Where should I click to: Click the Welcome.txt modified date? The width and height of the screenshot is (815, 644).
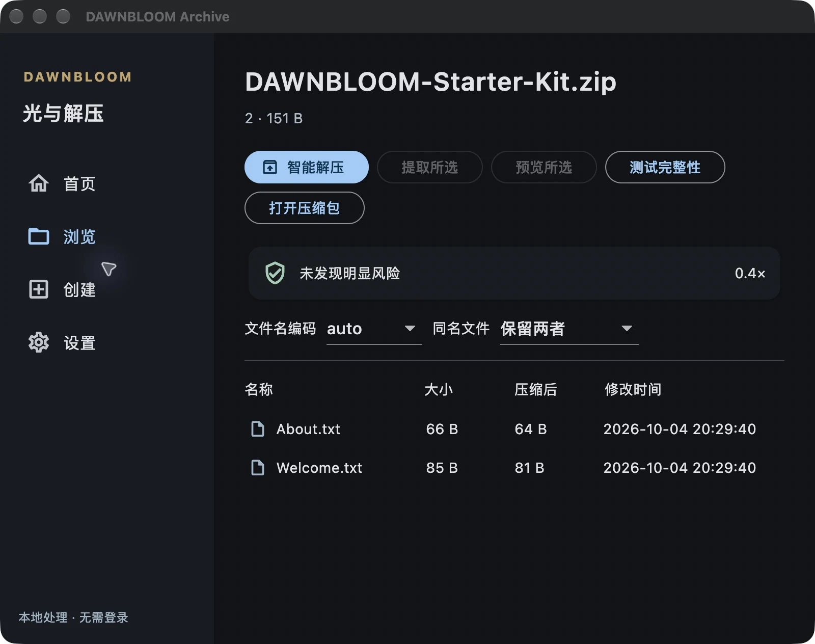tap(680, 468)
